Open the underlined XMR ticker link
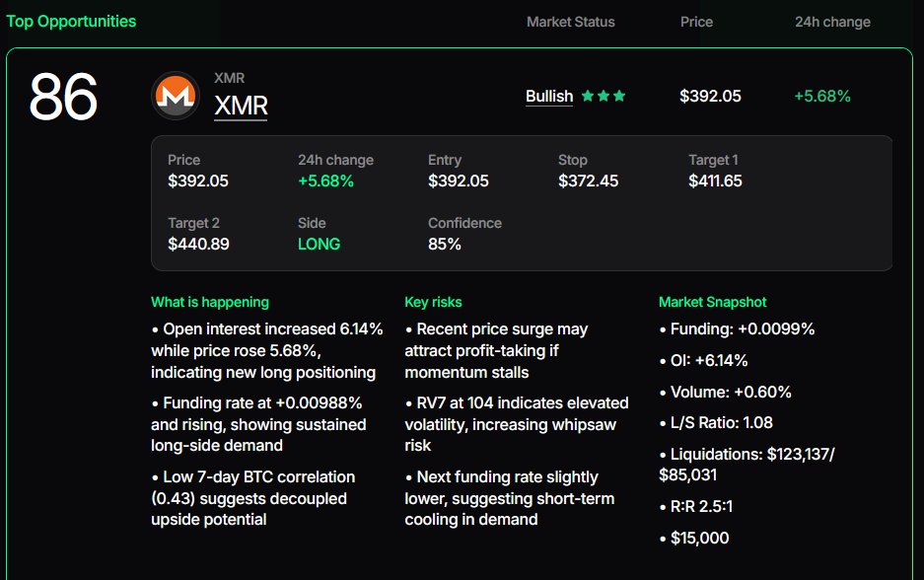Viewport: 924px width, 580px height. click(x=241, y=106)
